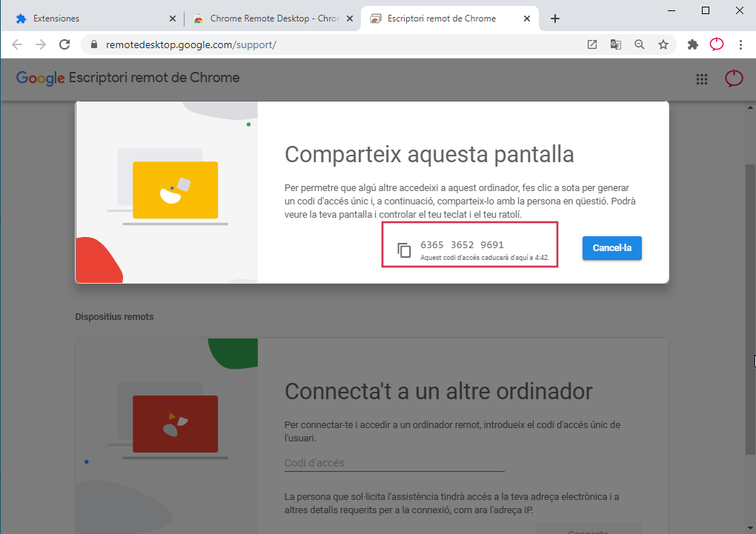The height and width of the screenshot is (534, 756).
Task: Open the Google account profile avatar
Action: tap(734, 78)
